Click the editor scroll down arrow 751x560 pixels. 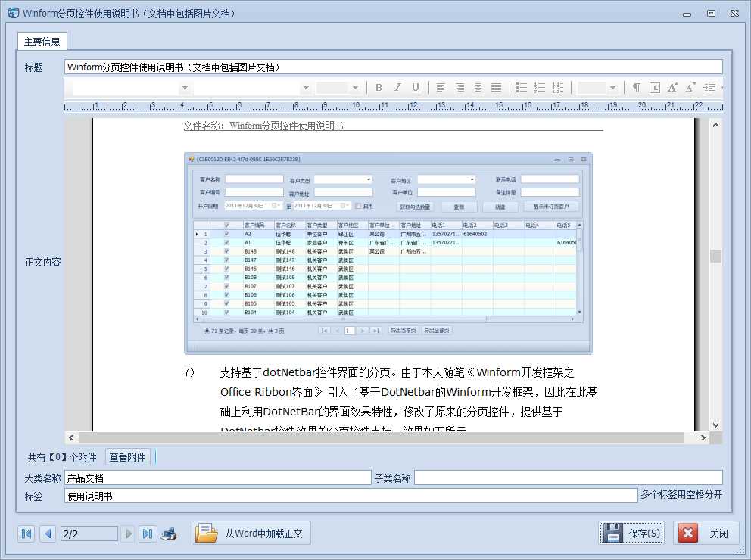[715, 425]
